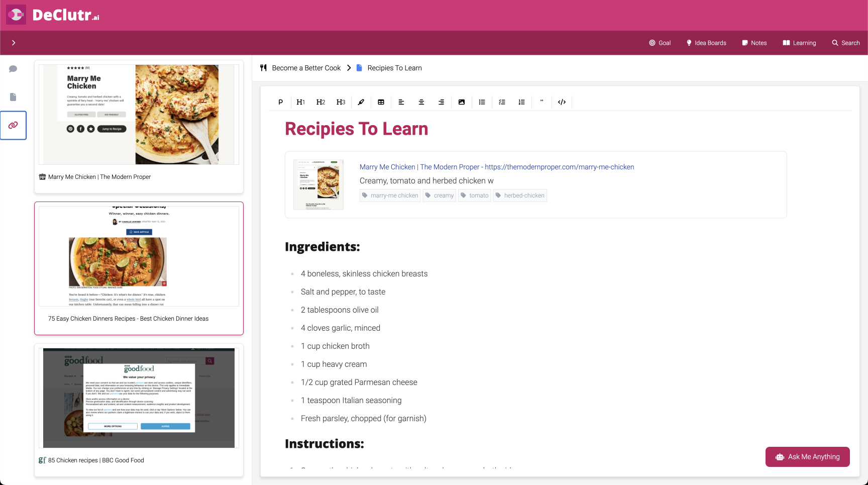The height and width of the screenshot is (485, 868).
Task: Click the 75 Easy Chicken Dinners Recipes caption
Action: point(128,319)
